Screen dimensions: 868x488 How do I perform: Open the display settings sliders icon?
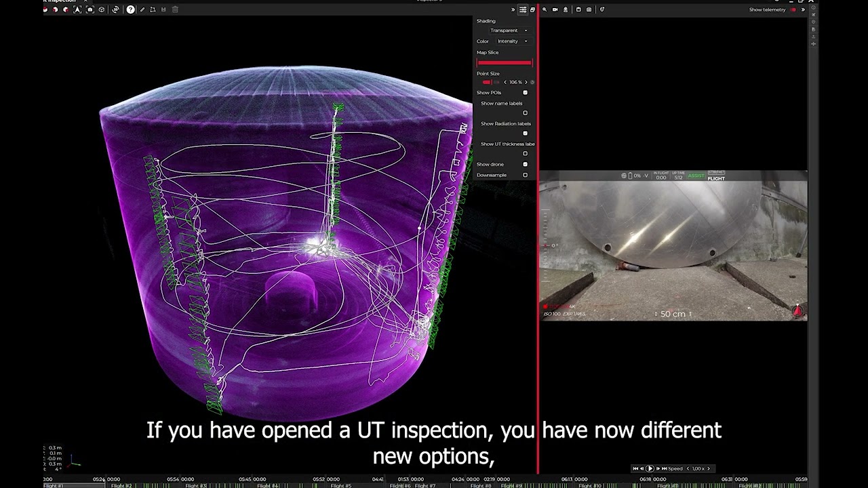tap(523, 9)
